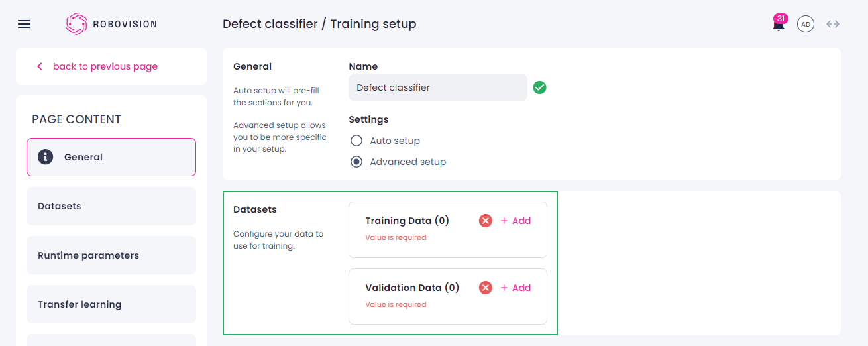The width and height of the screenshot is (868, 346).
Task: Select the Auto setup radio button
Action: 356,141
